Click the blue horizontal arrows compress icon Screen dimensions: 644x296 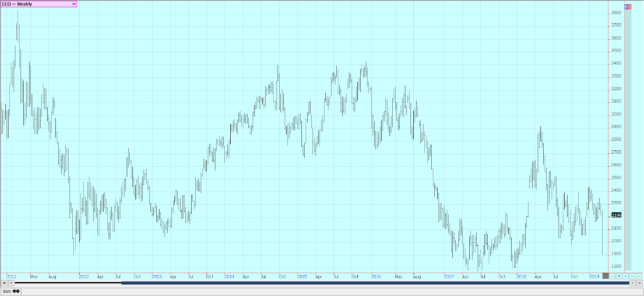coord(626,277)
